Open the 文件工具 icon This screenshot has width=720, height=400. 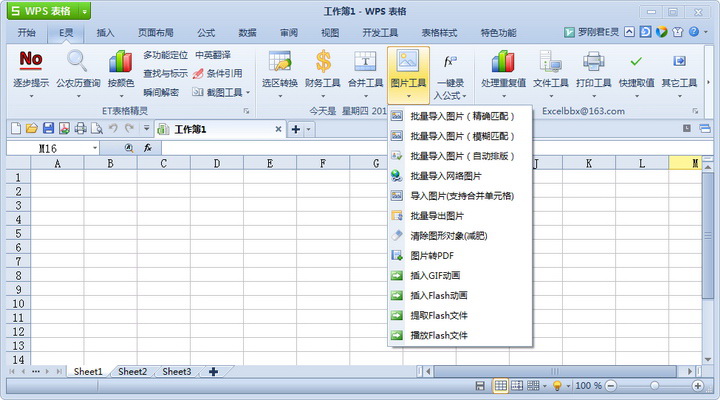[x=551, y=61]
